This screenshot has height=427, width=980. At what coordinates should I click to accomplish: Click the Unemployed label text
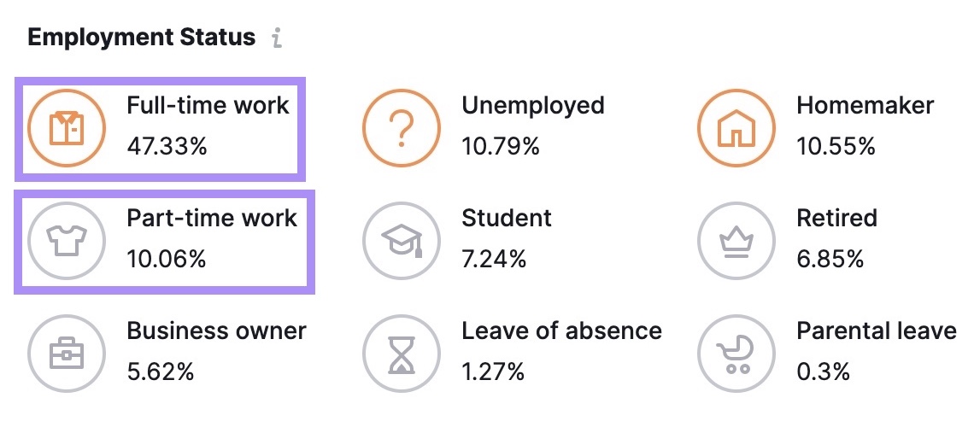tap(532, 106)
